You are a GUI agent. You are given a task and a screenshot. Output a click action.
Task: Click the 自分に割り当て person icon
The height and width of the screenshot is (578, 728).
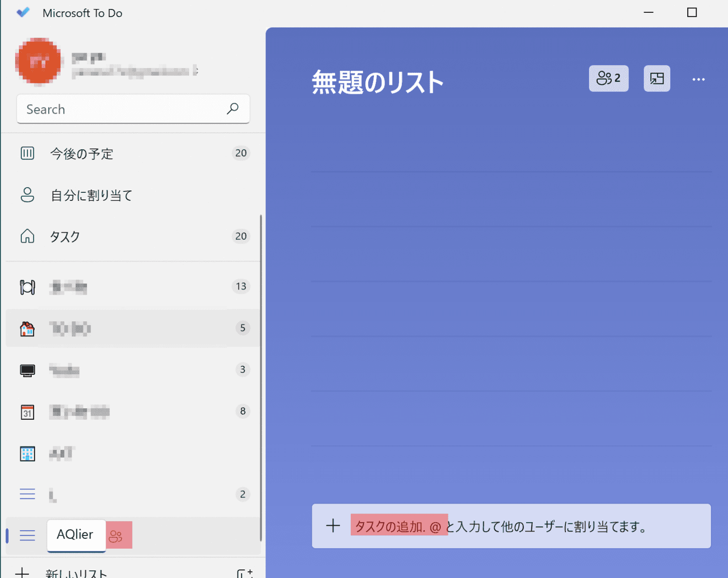click(27, 195)
